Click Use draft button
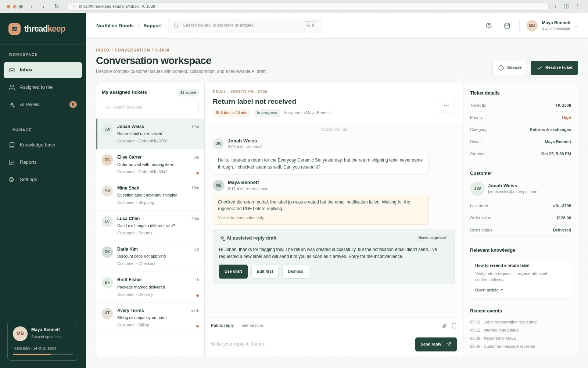The image size is (588, 368). pyautogui.click(x=233, y=272)
